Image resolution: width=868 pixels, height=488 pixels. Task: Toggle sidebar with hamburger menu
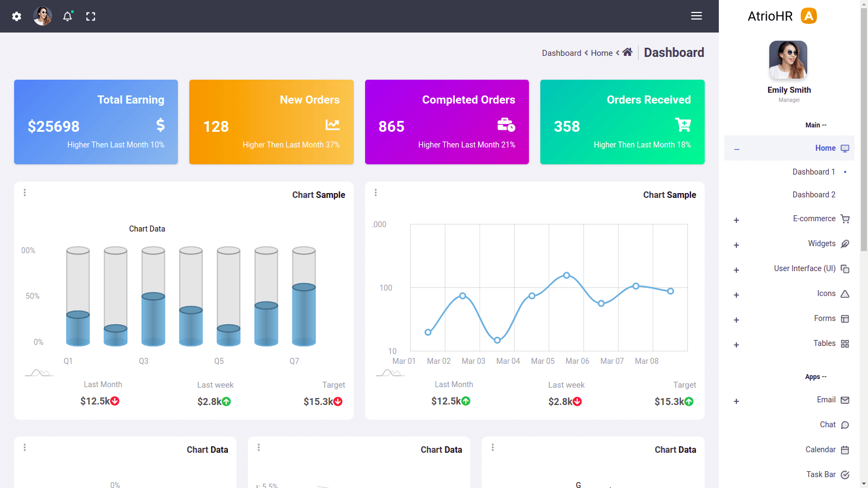point(697,16)
